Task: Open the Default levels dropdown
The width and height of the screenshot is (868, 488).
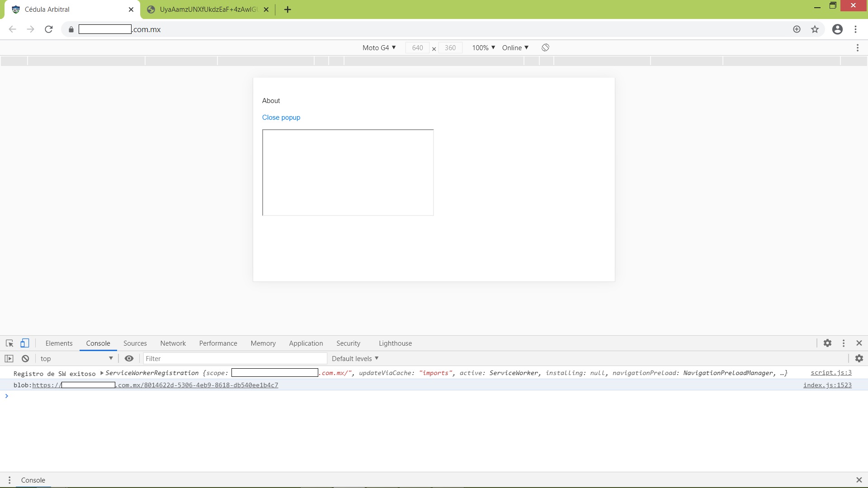Action: point(355,358)
